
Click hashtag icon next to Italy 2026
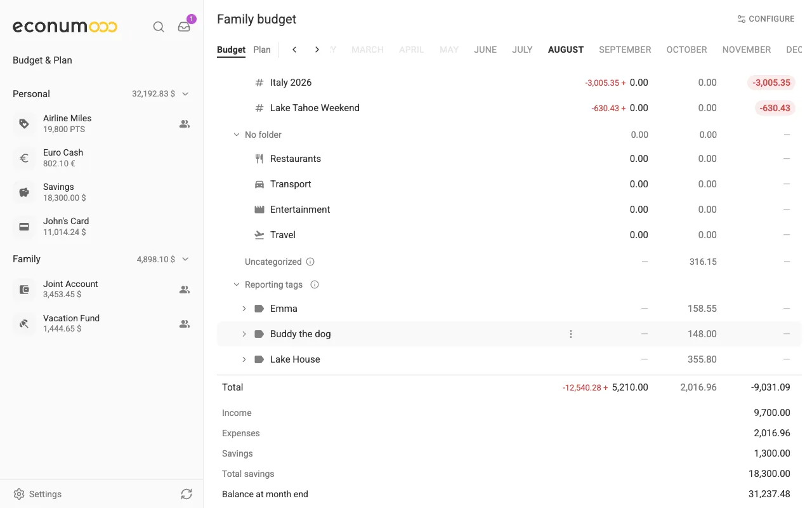coord(259,83)
